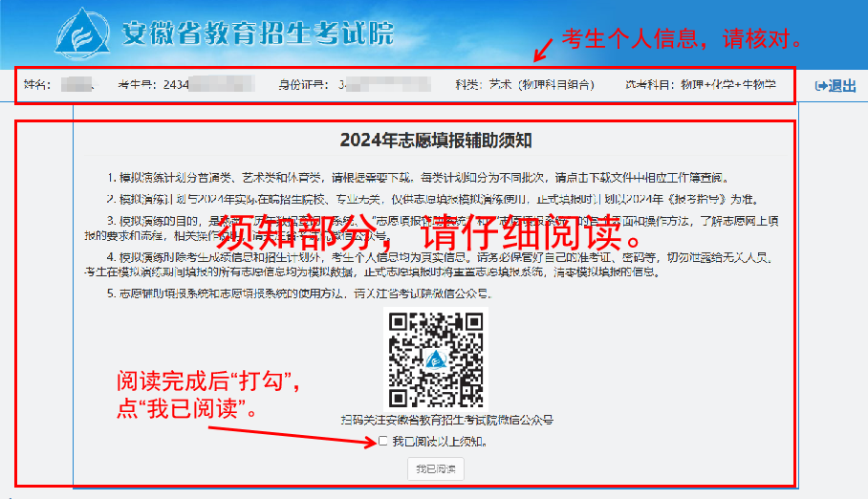This screenshot has width=868, height=500.
Task: Click the 身份证号 field in the info bar
Action: 355,85
